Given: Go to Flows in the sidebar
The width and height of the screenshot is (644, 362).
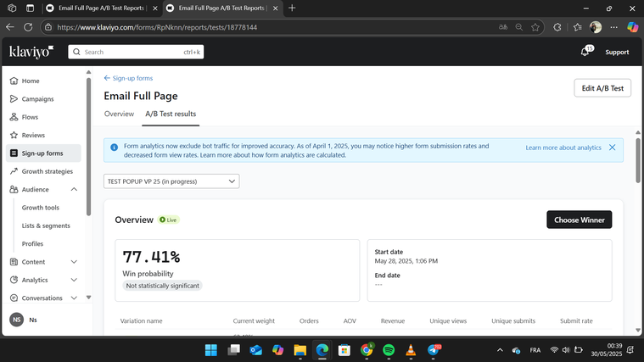Looking at the screenshot, I should pyautogui.click(x=30, y=117).
